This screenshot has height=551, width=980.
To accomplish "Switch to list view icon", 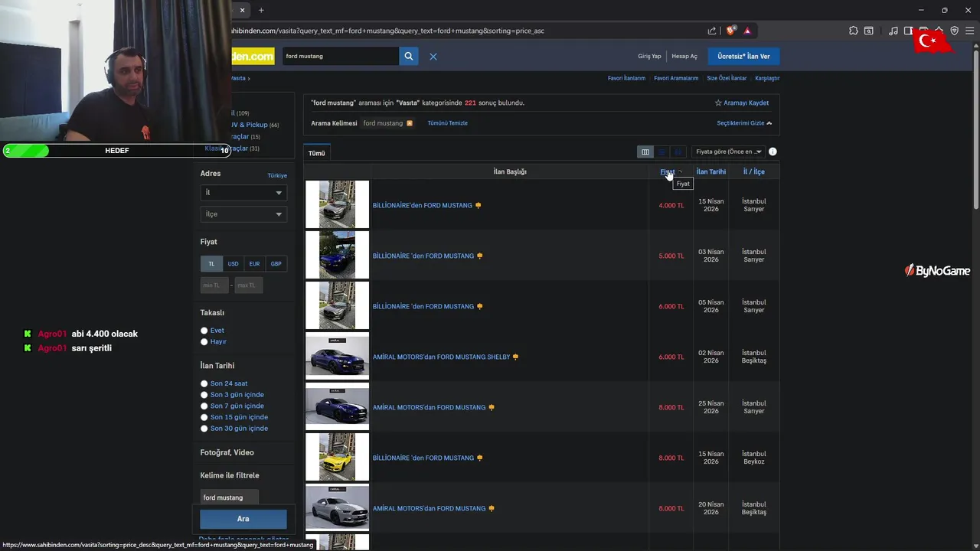I will [661, 152].
